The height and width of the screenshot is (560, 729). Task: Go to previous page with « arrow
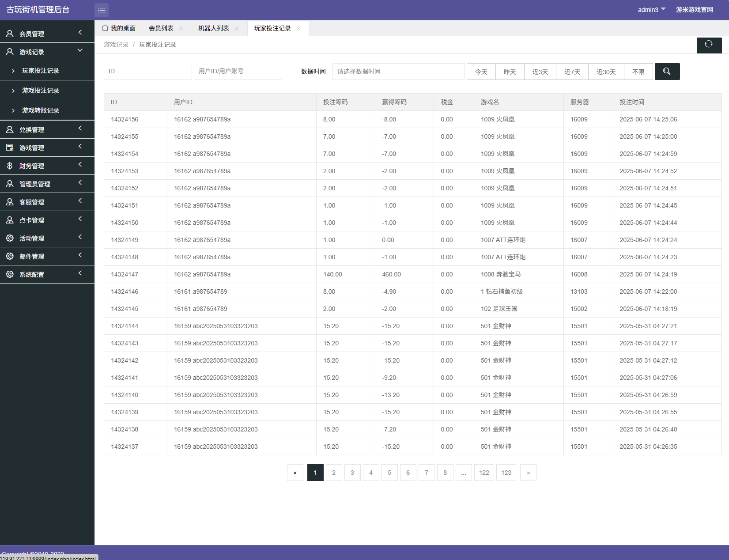295,473
